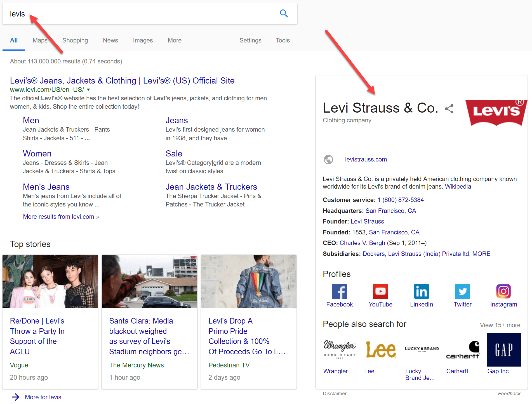Open the Women sitelink
This screenshot has height=404, width=532.
(x=37, y=154)
